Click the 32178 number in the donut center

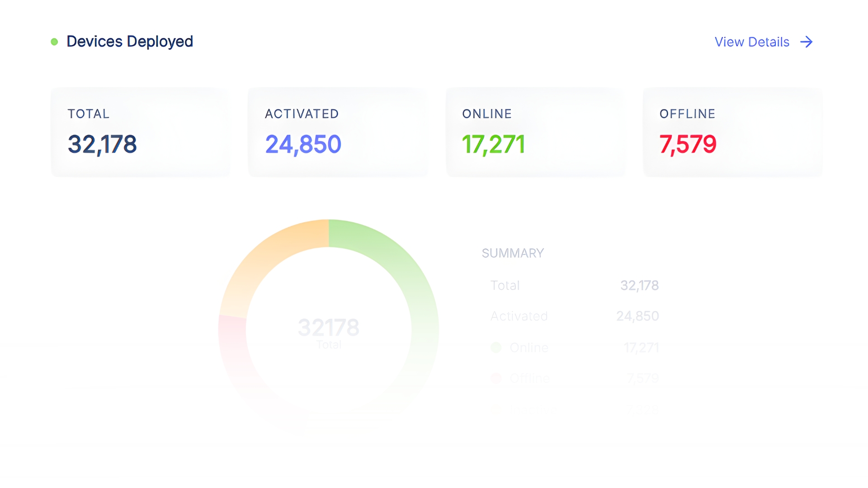pyautogui.click(x=329, y=328)
